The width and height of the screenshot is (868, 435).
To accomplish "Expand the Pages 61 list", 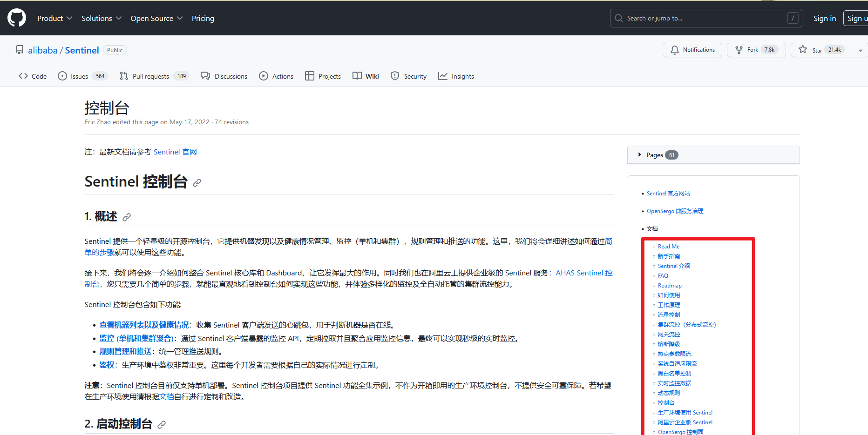I will point(713,155).
